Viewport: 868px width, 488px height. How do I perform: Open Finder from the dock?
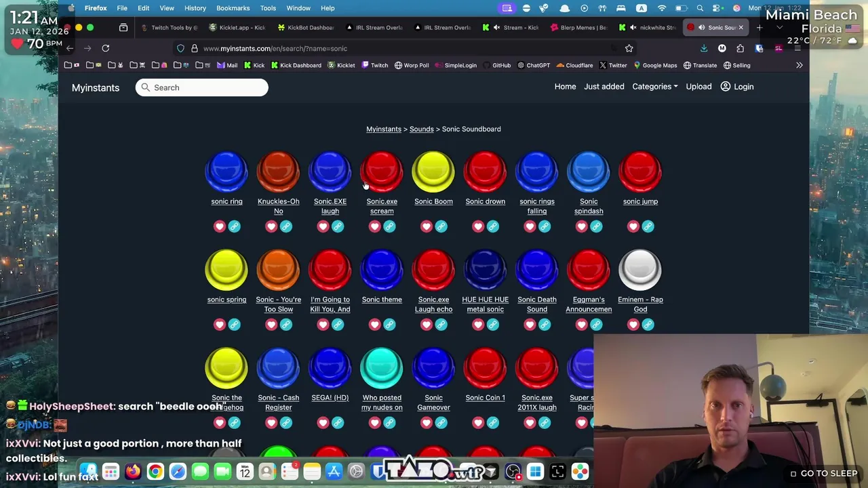[x=88, y=471]
